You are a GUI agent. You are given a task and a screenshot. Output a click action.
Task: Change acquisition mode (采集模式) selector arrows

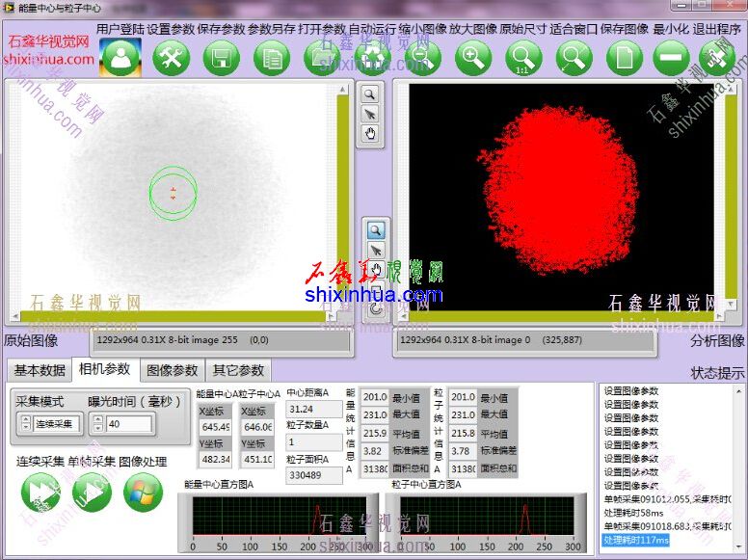25,423
